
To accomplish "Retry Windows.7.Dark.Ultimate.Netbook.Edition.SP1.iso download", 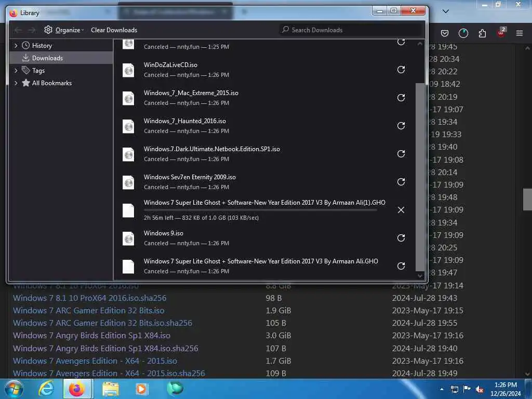I will tap(401, 154).
